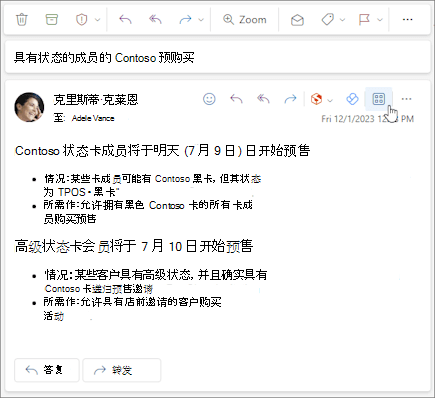This screenshot has height=398, width=435.
Task: Reply using message header reply arrow
Action: pyautogui.click(x=236, y=99)
